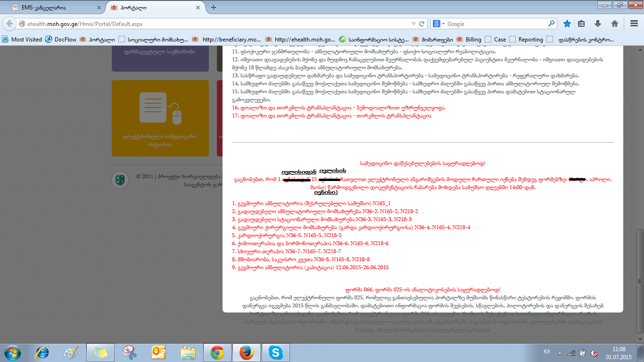
Task: Open the Billing bookmark
Action: point(469,40)
